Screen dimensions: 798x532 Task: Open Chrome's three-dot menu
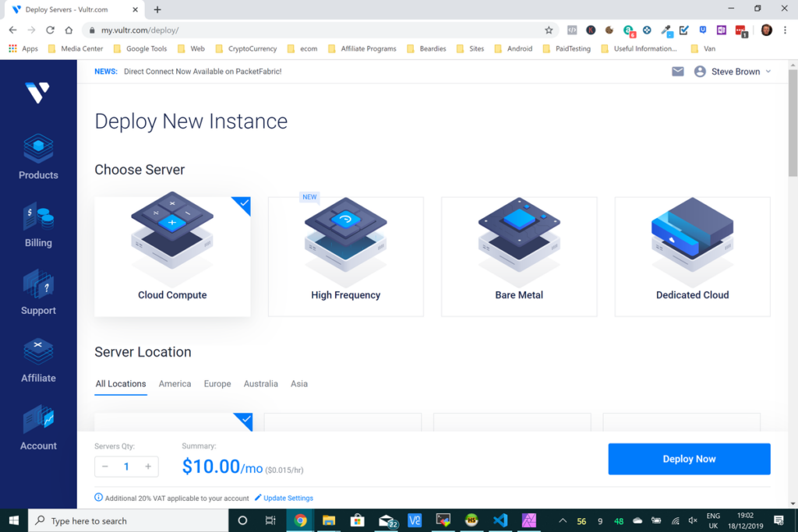click(785, 30)
